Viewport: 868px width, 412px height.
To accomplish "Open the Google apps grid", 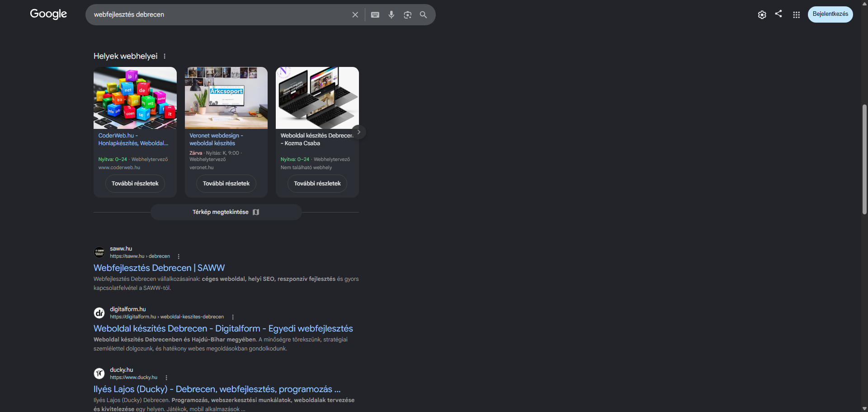I will (797, 15).
